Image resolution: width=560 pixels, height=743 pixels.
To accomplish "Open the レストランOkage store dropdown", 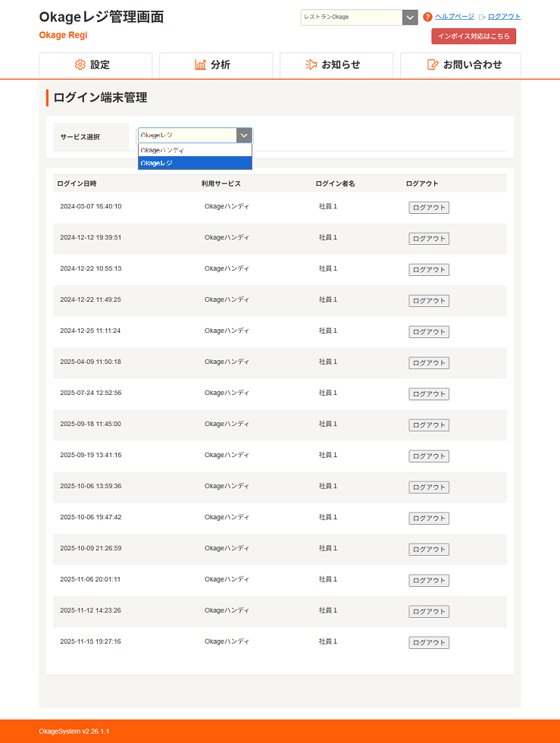I will click(x=359, y=17).
